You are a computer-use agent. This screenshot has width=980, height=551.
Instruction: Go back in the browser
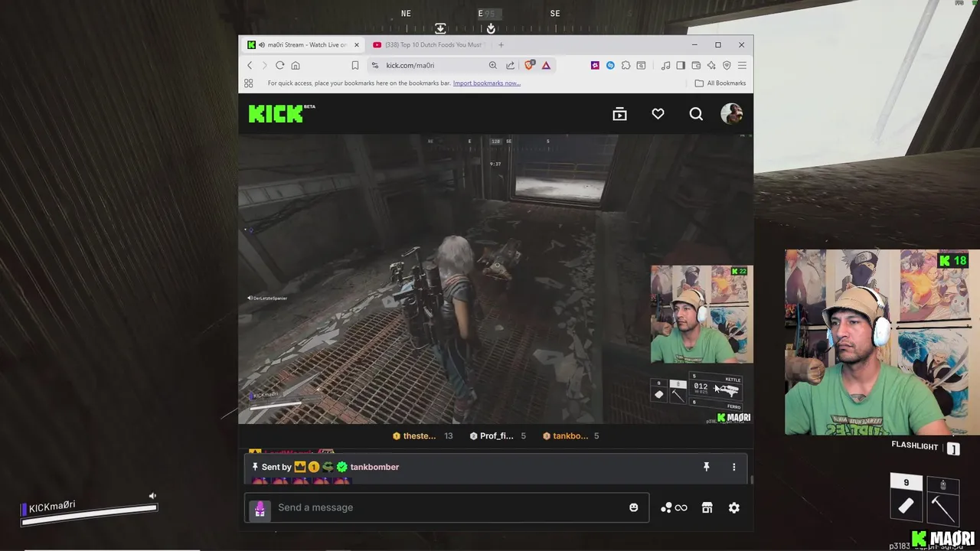[x=250, y=66]
